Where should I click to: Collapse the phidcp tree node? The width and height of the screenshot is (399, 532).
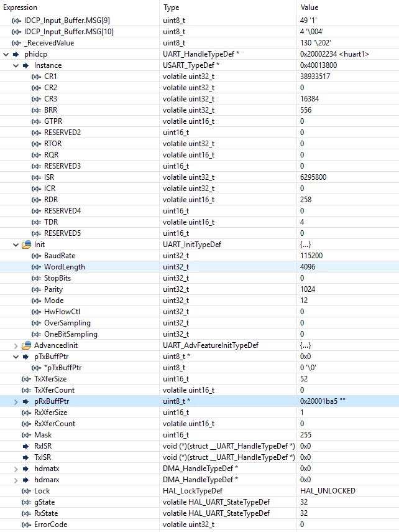(x=6, y=54)
